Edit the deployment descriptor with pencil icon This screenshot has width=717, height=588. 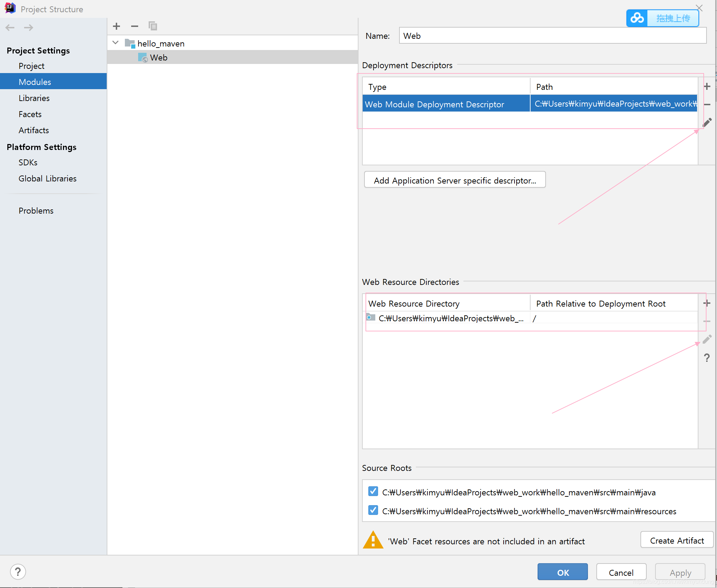pos(707,123)
